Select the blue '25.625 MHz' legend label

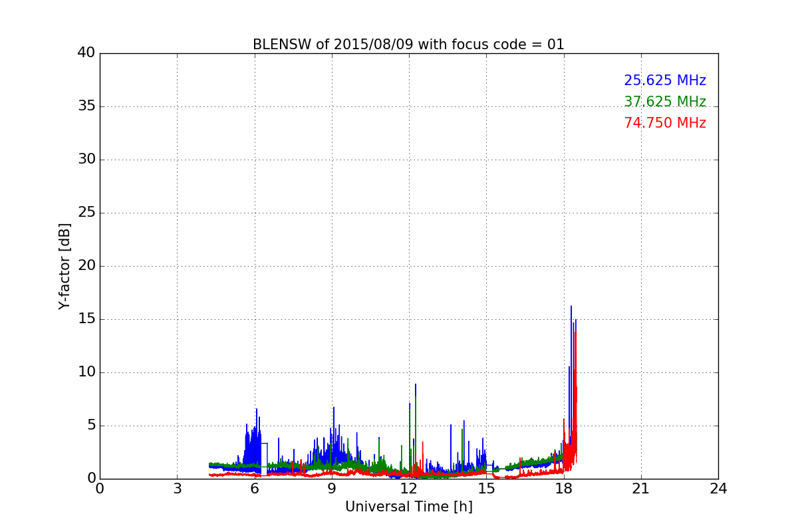click(x=665, y=80)
